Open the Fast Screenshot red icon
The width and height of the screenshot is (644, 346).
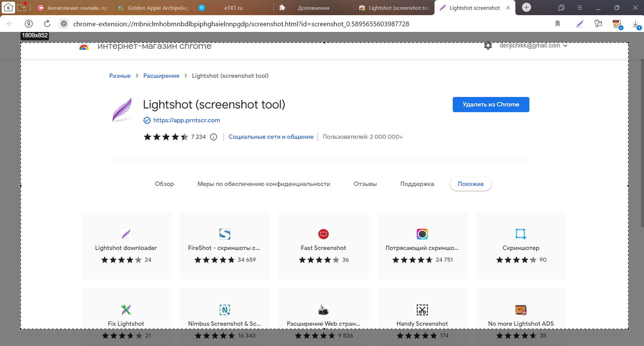coord(323,234)
